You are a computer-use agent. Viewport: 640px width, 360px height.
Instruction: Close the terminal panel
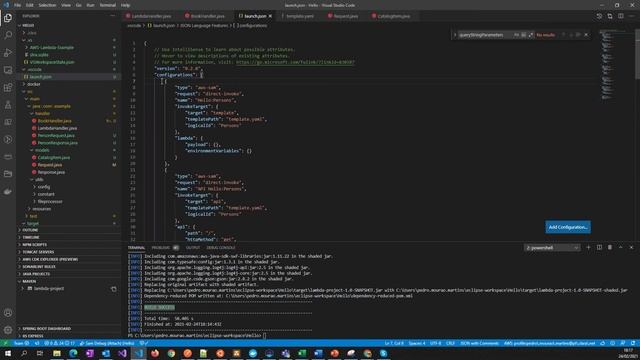[x=631, y=247]
